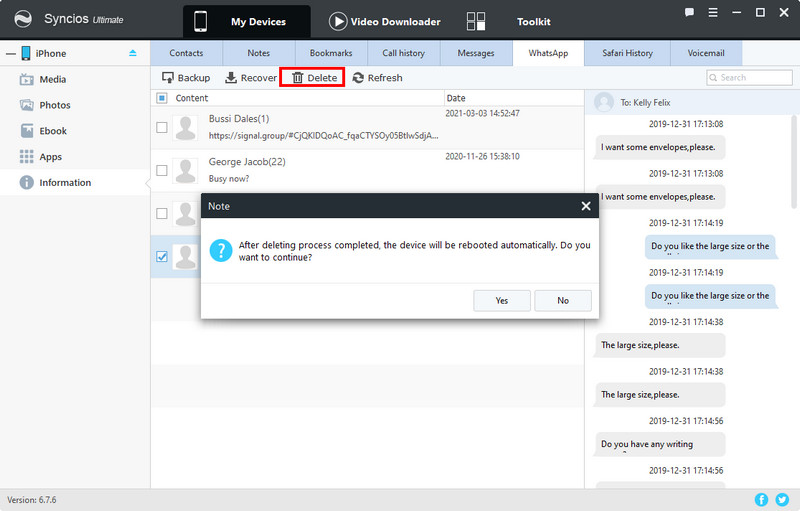
Task: Switch to the Call history tab
Action: pos(404,53)
